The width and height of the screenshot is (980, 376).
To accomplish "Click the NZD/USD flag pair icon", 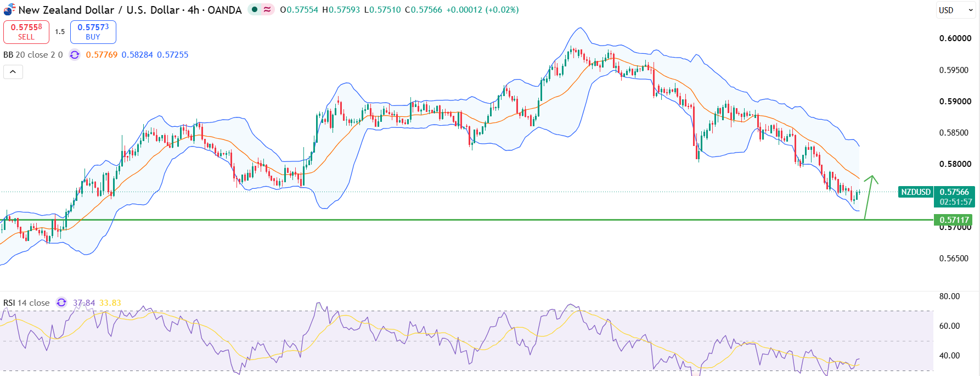I will tap(9, 9).
